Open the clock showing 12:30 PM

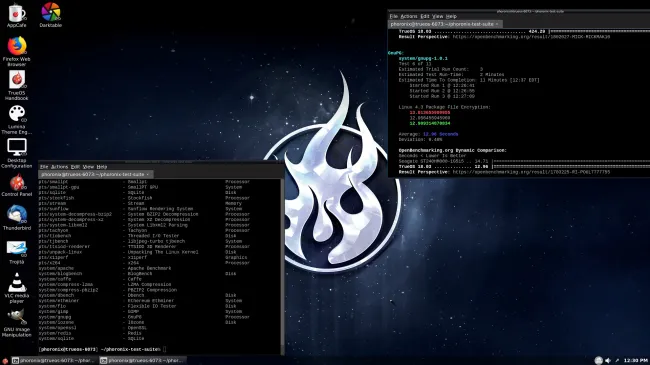(x=635, y=360)
